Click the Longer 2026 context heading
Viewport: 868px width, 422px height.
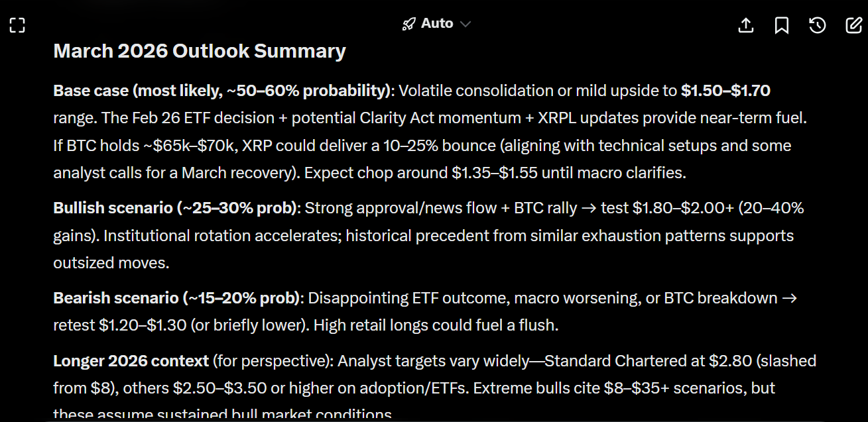130,361
